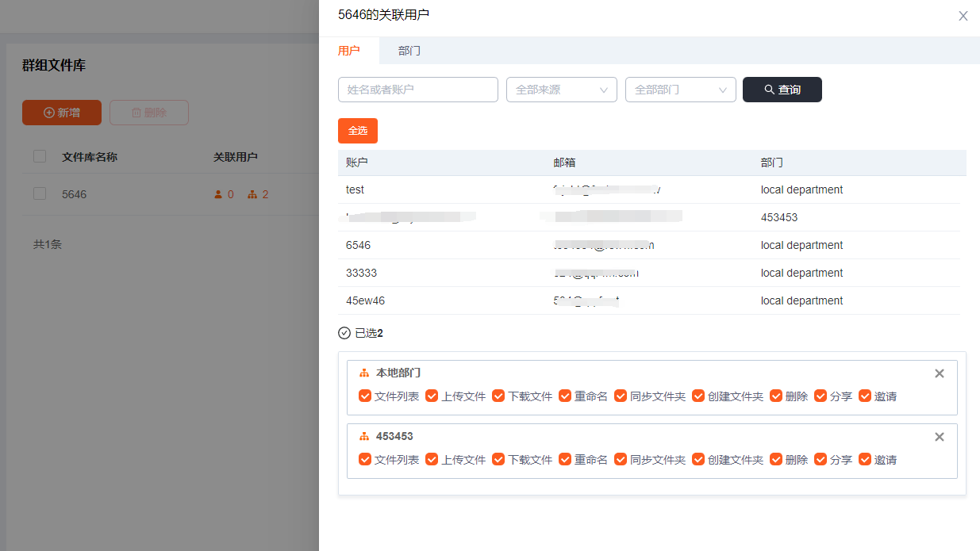Open the 全部来源 source dropdown
Screen dimensions: 980x551
[x=562, y=90]
